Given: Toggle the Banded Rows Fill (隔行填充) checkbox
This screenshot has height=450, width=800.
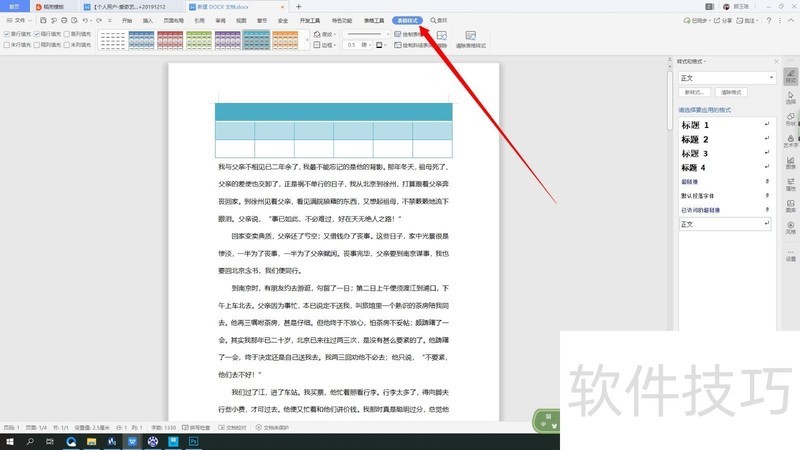Looking at the screenshot, I should click(x=37, y=34).
